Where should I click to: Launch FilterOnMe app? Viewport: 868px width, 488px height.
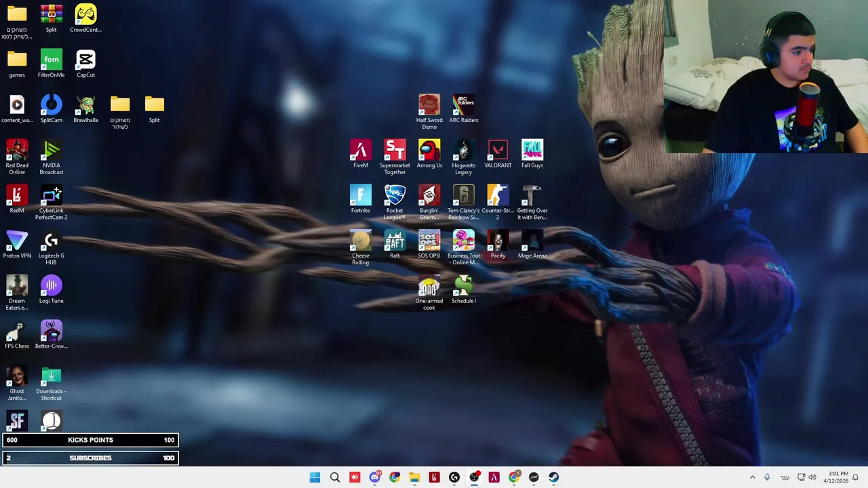(x=51, y=64)
